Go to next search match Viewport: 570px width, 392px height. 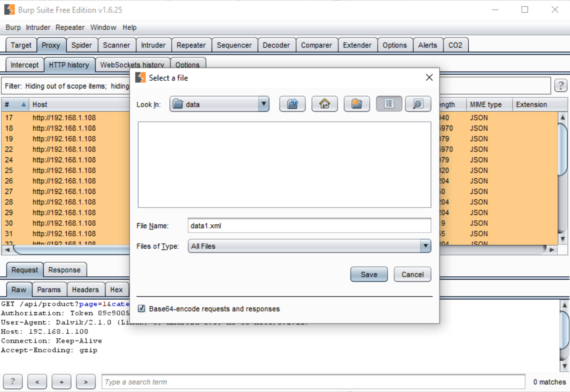tap(86, 382)
